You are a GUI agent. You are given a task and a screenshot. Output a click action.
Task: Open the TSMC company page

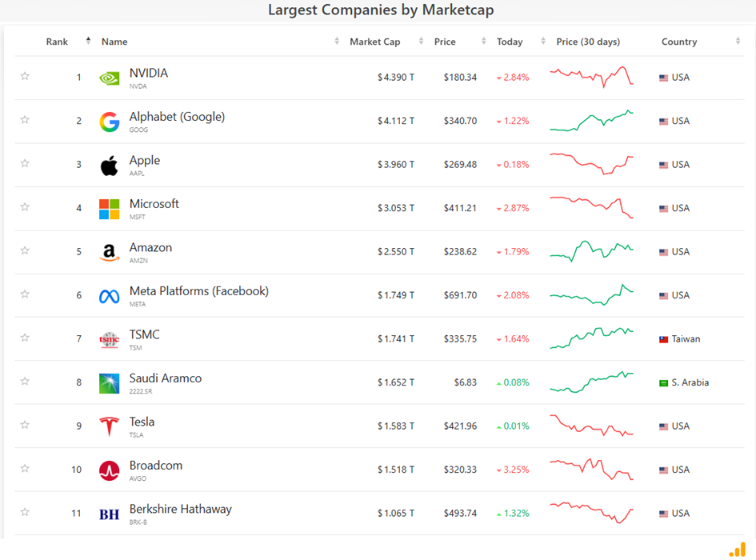click(x=145, y=334)
